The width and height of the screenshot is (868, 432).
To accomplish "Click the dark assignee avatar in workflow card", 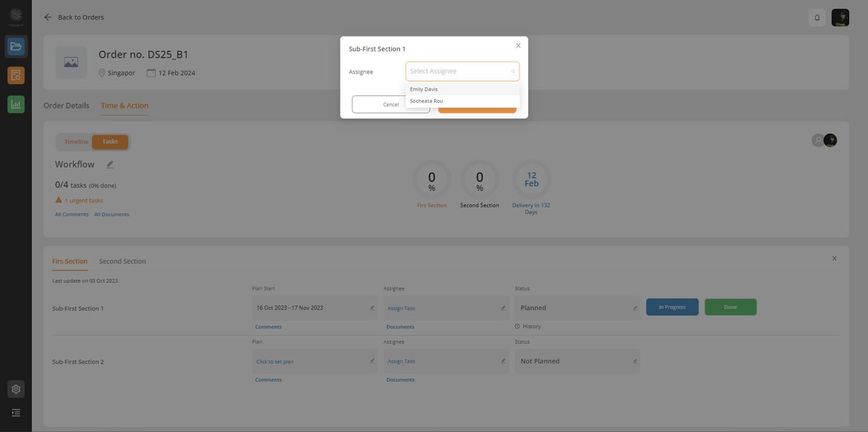I will [831, 140].
